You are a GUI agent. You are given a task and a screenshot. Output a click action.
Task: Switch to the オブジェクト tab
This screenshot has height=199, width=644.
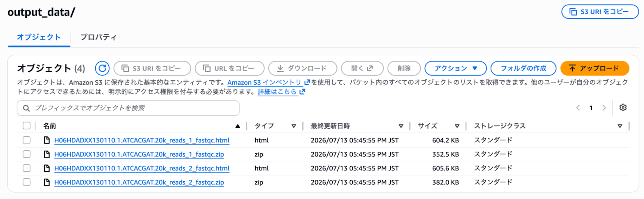[x=39, y=37]
